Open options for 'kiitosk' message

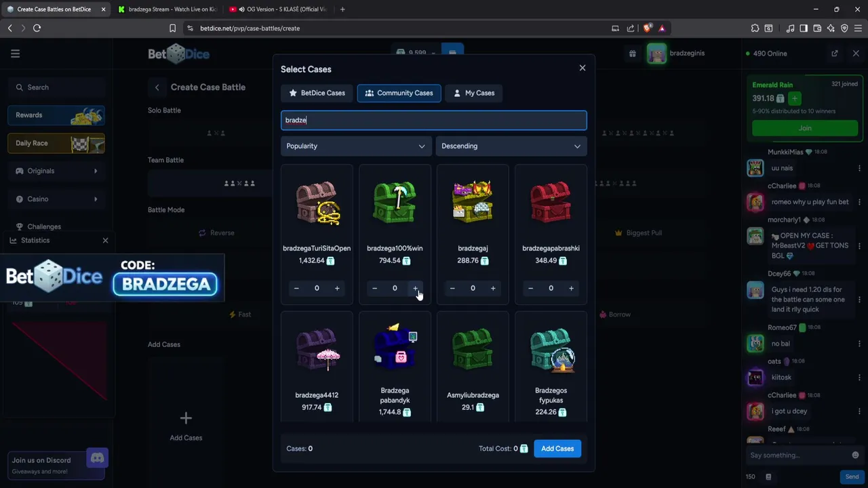pyautogui.click(x=859, y=378)
